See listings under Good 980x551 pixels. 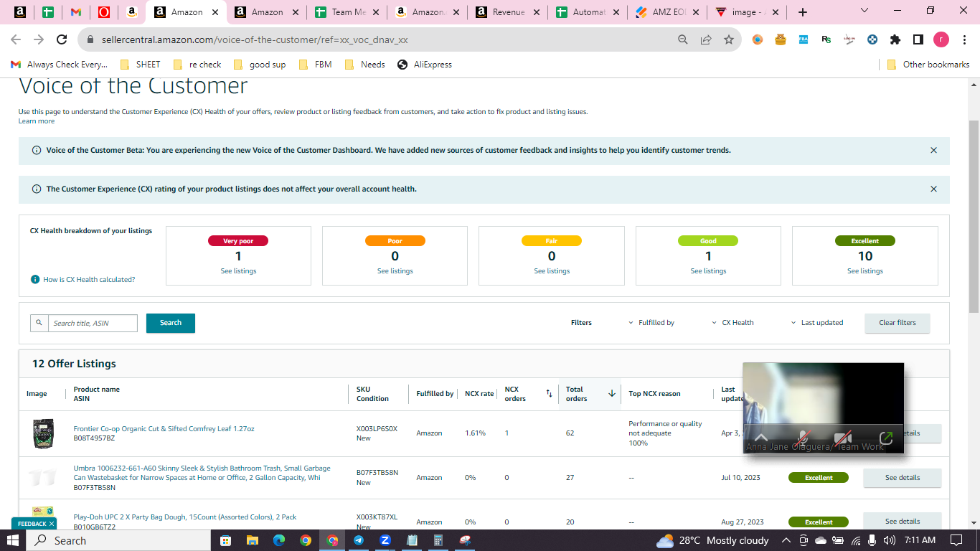tap(708, 271)
